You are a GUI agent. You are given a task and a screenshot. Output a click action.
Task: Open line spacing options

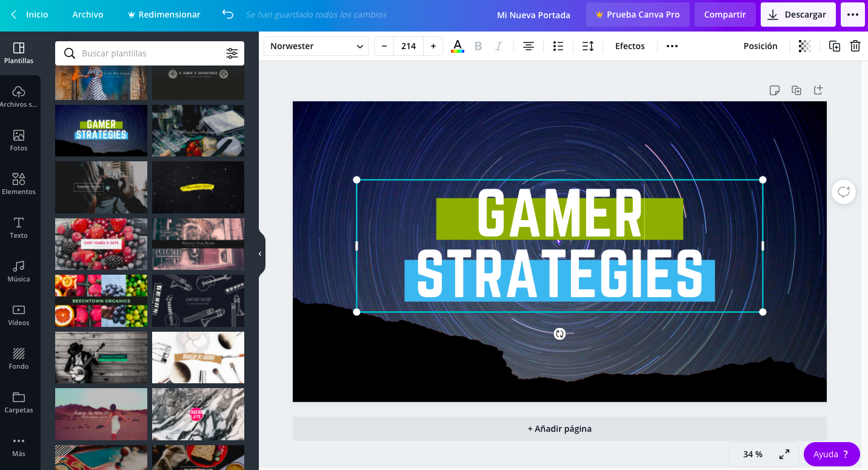[588, 46]
